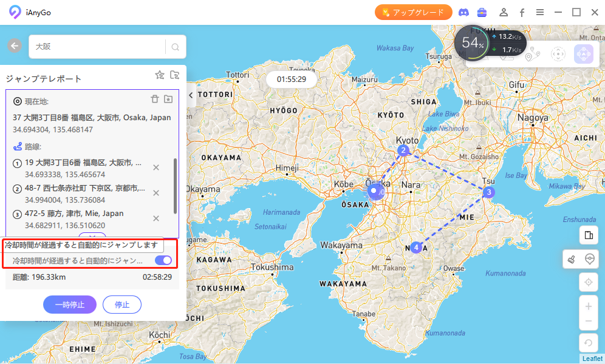Viewport: 605px width, 364px height.
Task: Toggle auto-jump after cooldown switch
Action: pyautogui.click(x=163, y=260)
